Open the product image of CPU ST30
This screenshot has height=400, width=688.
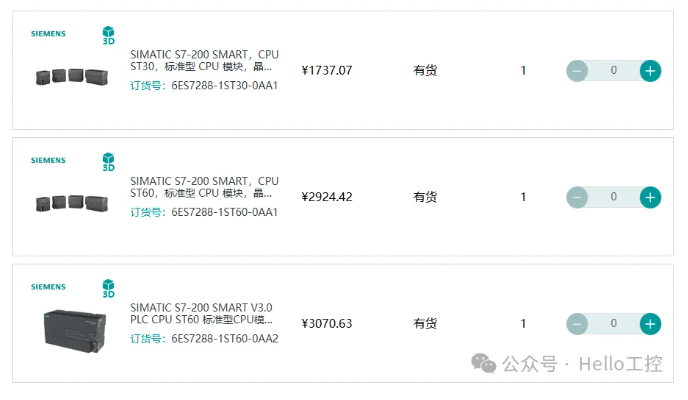pyautogui.click(x=70, y=76)
